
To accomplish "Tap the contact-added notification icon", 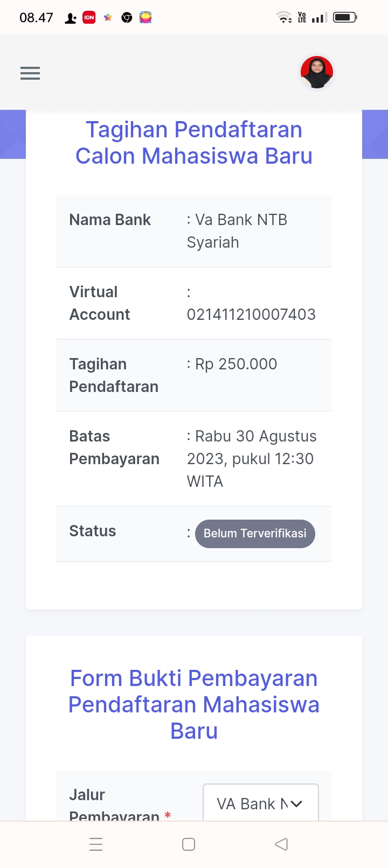I will click(x=71, y=18).
